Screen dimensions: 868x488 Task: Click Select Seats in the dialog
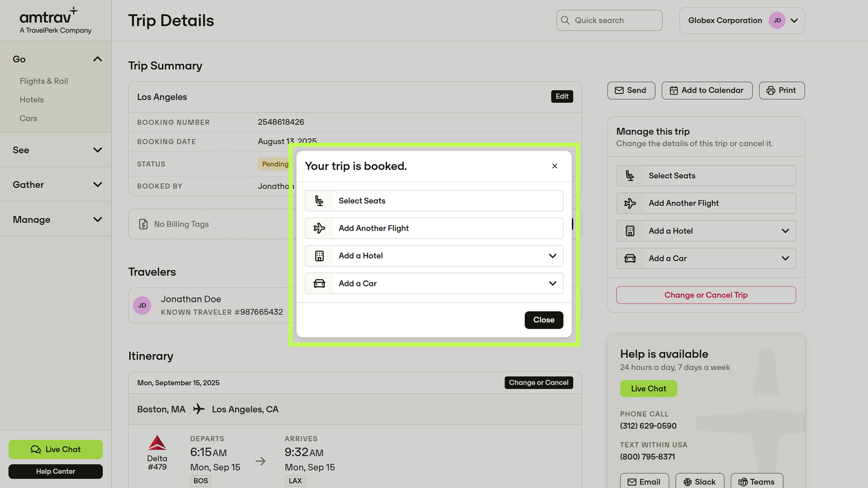pos(434,201)
